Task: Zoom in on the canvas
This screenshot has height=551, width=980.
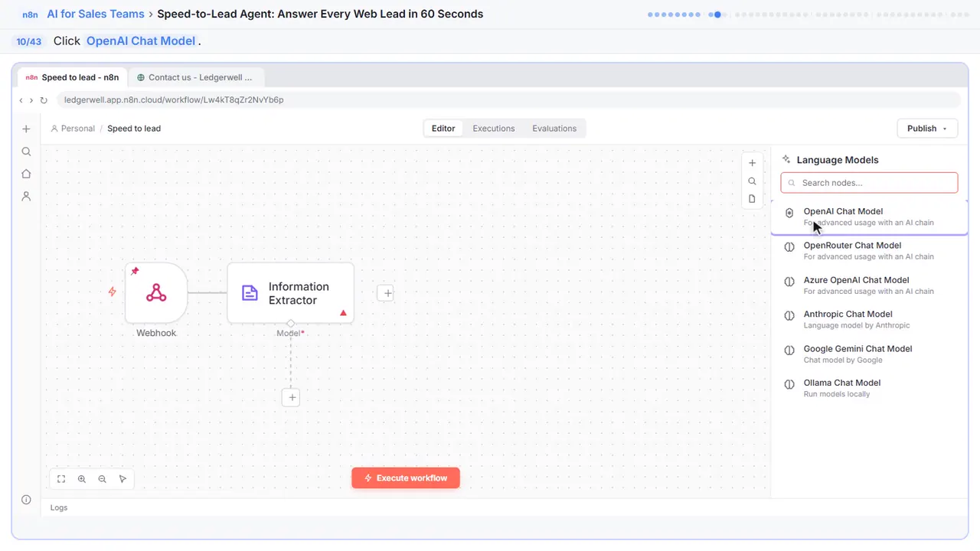Action: [82, 479]
